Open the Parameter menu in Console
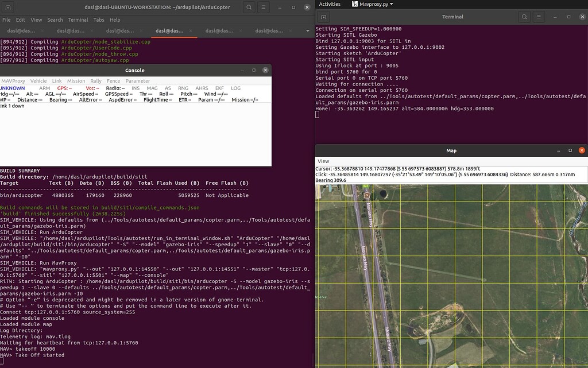Screen dimensions: 588x368 (138, 81)
